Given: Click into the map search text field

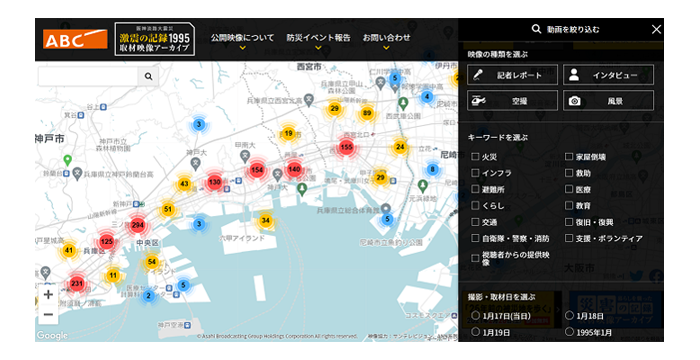Looking at the screenshot, I should (x=88, y=76).
